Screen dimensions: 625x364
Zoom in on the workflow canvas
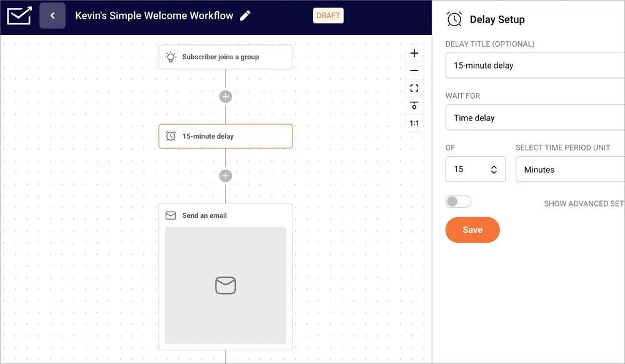(414, 53)
